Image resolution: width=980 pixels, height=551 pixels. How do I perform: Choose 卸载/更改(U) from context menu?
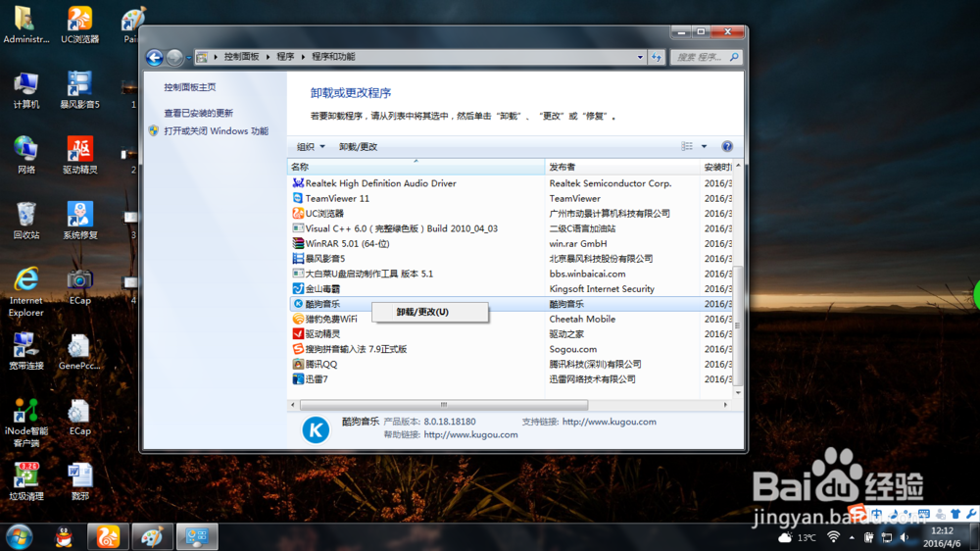click(x=430, y=312)
